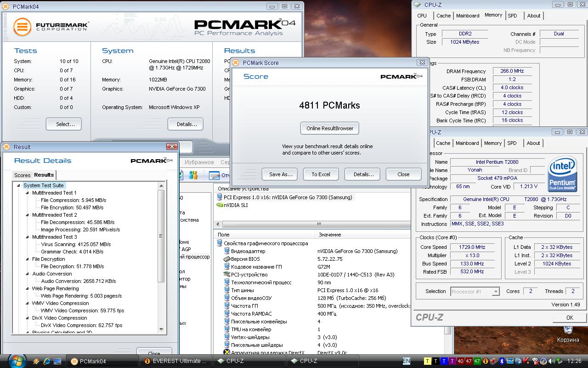The width and height of the screenshot is (588, 368).
Task: Collapse the Web Page Rendering node
Action: (28, 288)
